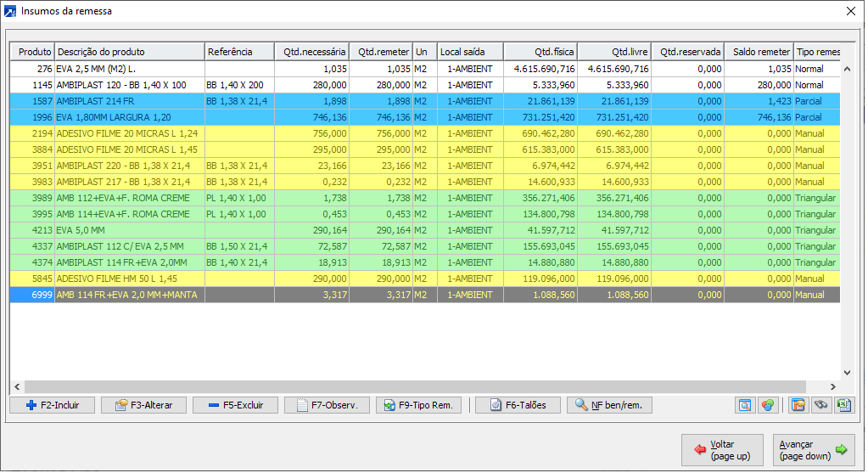The width and height of the screenshot is (868, 473).
Task: Click the binoculars search icon
Action: (x=820, y=405)
